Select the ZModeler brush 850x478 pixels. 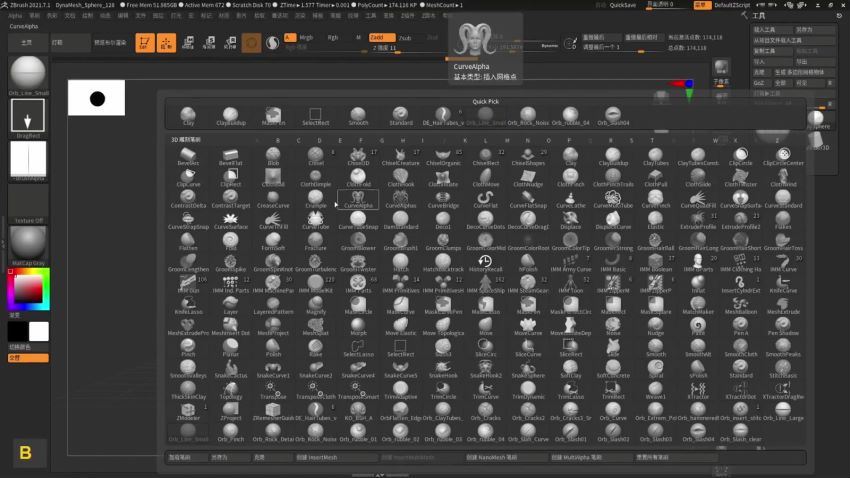188,411
